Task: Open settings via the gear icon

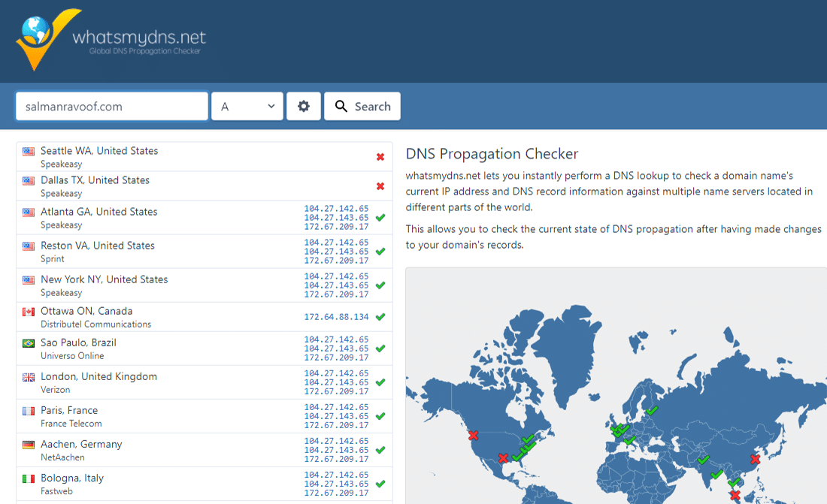Action: (x=303, y=106)
